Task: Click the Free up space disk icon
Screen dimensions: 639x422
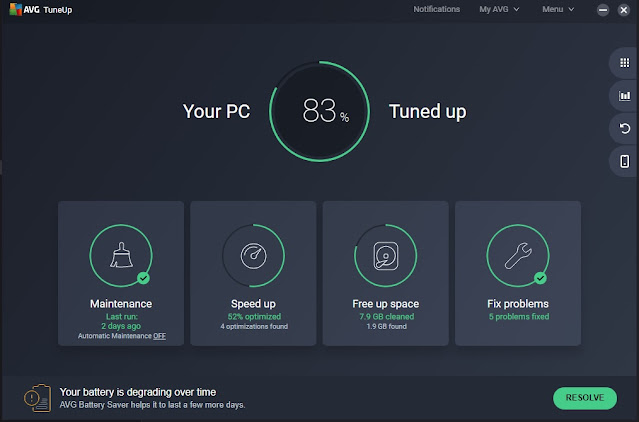Action: coord(386,256)
